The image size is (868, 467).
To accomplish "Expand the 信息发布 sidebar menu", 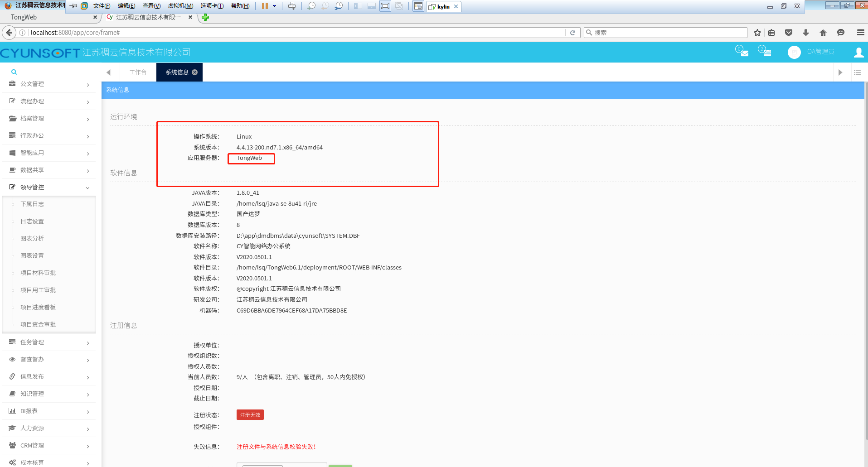I will [49, 377].
